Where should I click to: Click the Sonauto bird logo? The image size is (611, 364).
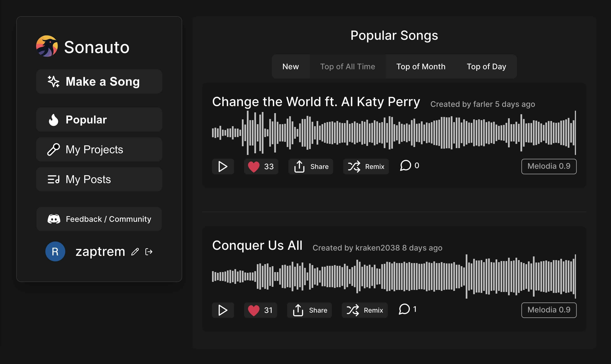point(47,46)
